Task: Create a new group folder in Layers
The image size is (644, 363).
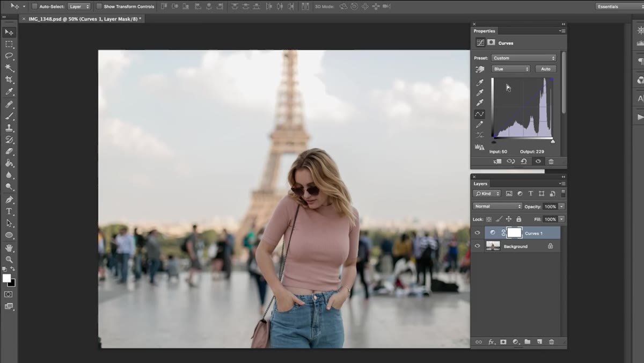Action: (528, 342)
